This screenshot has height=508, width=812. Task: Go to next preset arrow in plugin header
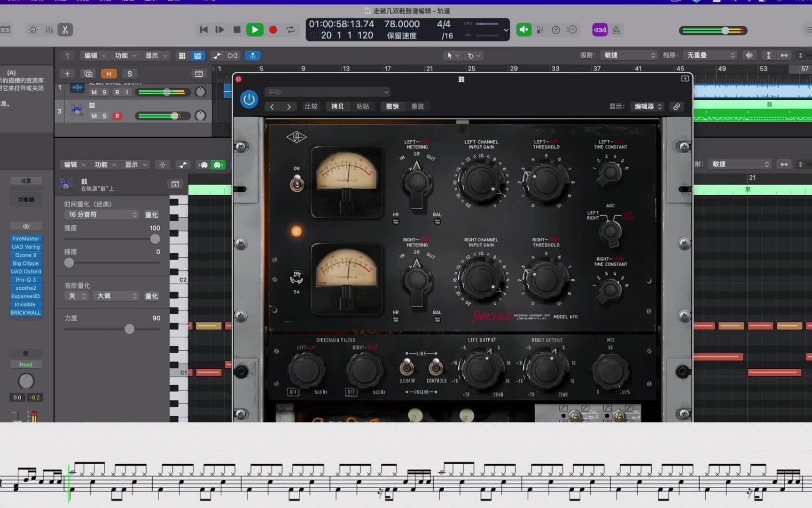point(289,107)
